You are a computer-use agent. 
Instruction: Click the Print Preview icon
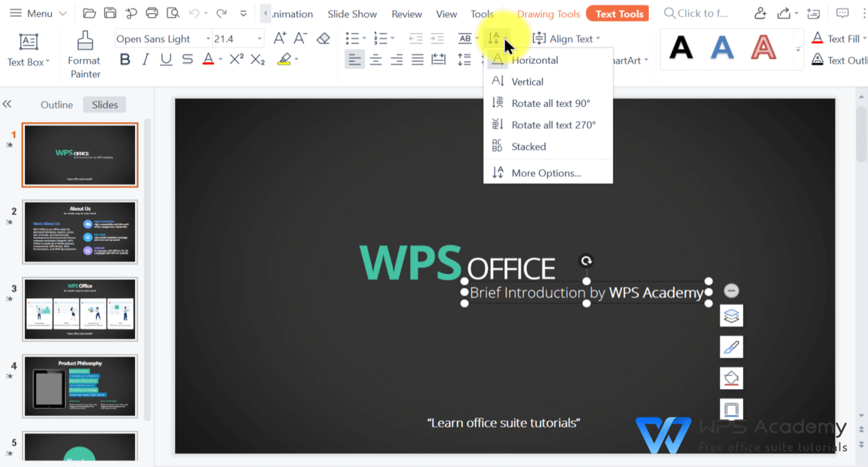point(173,13)
